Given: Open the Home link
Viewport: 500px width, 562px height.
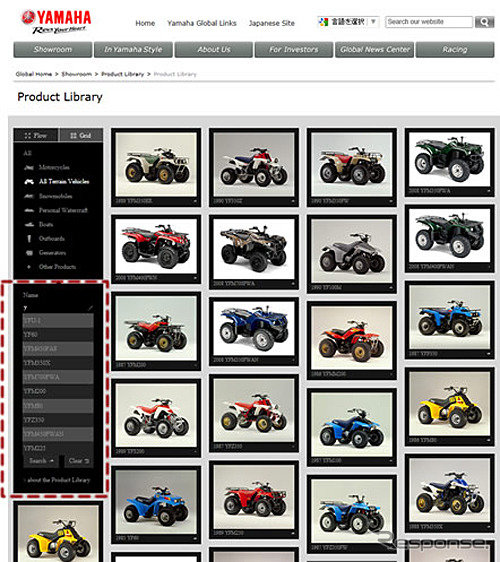Looking at the screenshot, I should 145,23.
